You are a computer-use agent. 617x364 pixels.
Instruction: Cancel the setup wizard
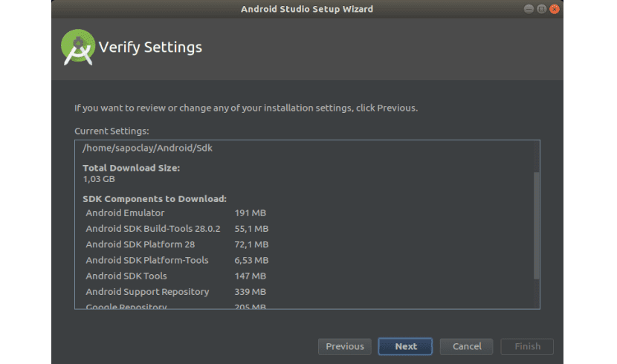pos(467,346)
